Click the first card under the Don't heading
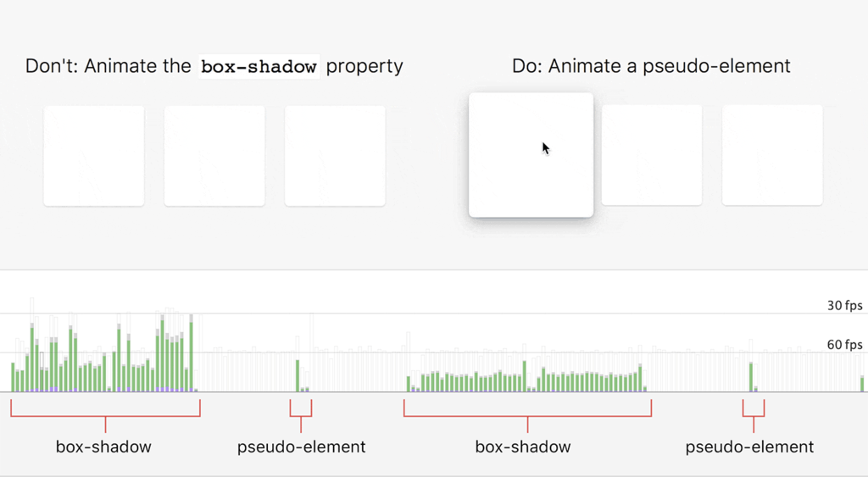This screenshot has height=477, width=868. pos(94,156)
